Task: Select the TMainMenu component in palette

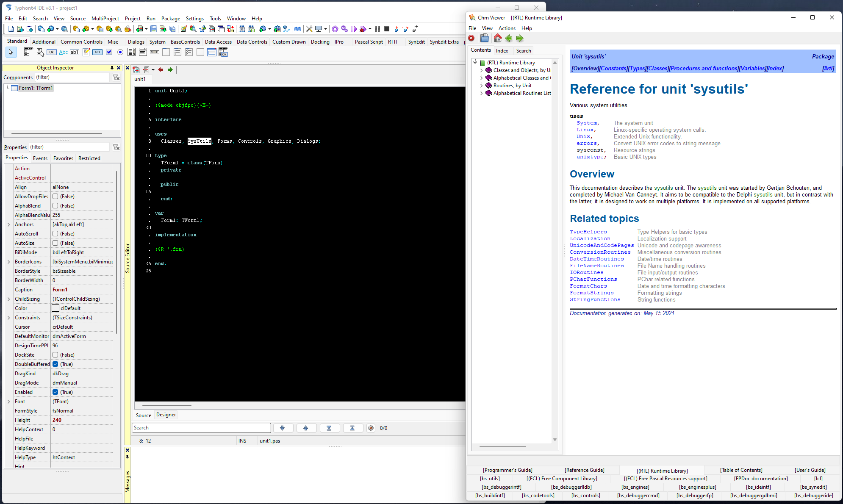Action: point(28,52)
